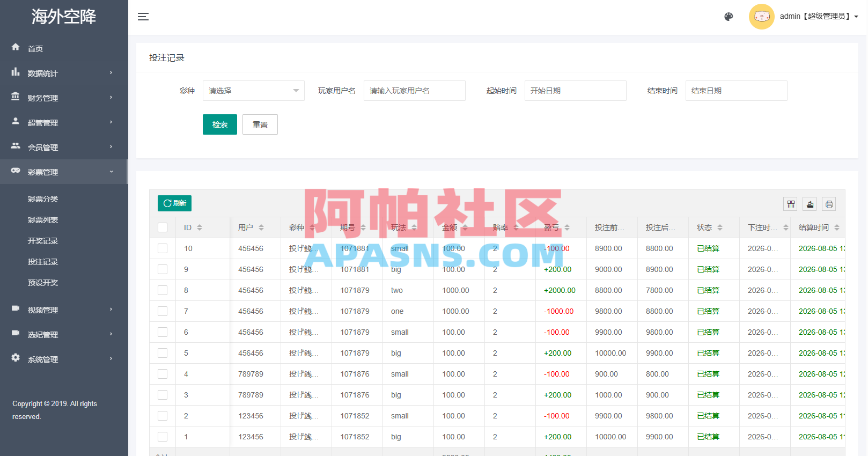Open the 彩票分类 submenu item
Viewport: 868px width, 456px height.
click(x=43, y=199)
